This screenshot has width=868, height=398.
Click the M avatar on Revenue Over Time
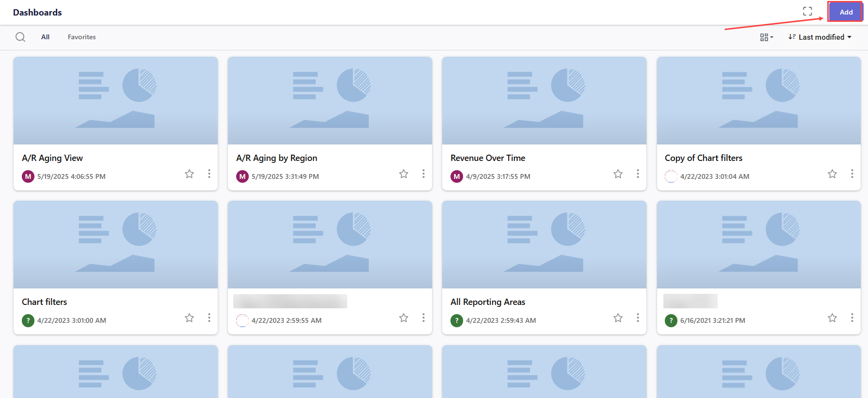tap(457, 176)
